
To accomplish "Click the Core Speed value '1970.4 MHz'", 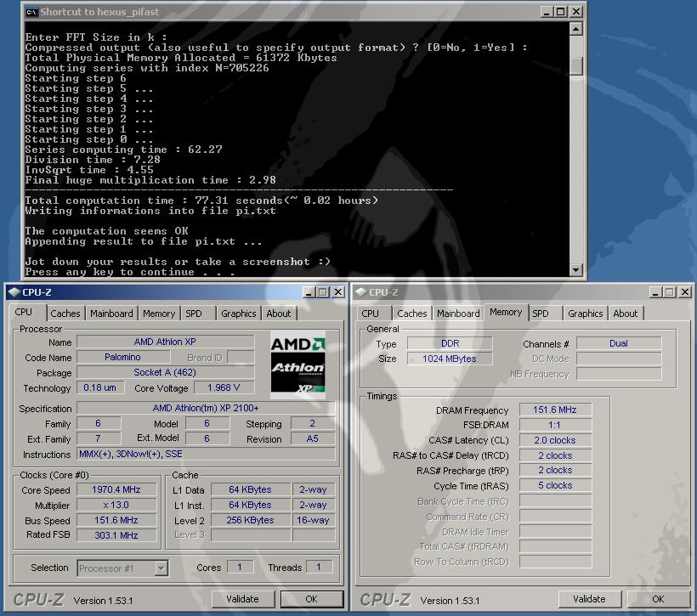I will (116, 489).
